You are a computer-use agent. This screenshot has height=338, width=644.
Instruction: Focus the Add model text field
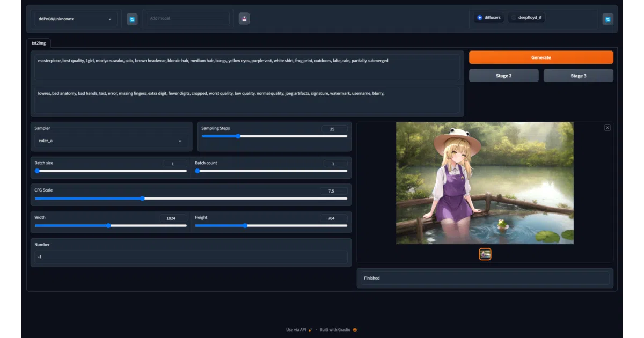(188, 18)
